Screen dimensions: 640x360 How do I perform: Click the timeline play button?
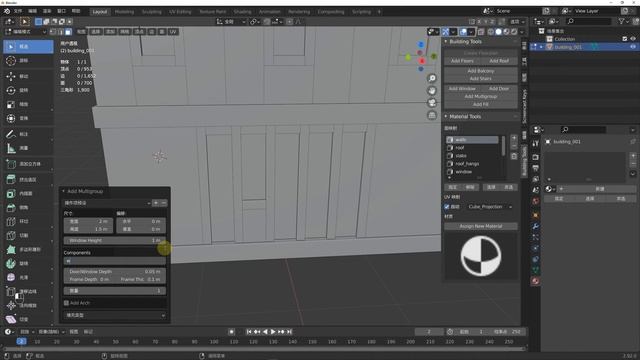(273, 332)
